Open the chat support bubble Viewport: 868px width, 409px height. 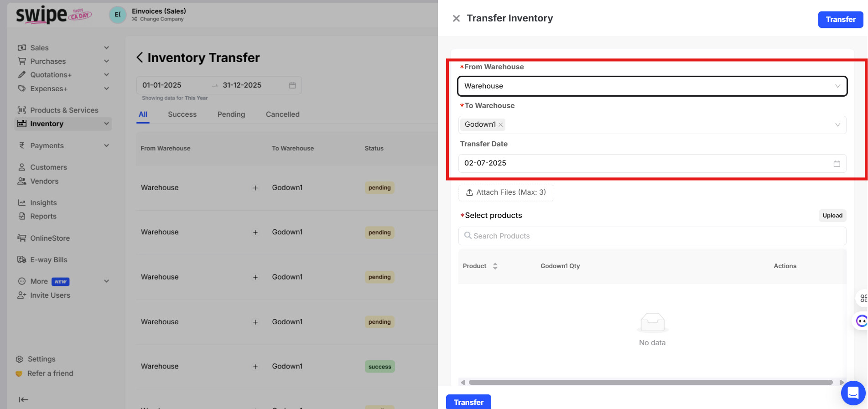pos(853,393)
